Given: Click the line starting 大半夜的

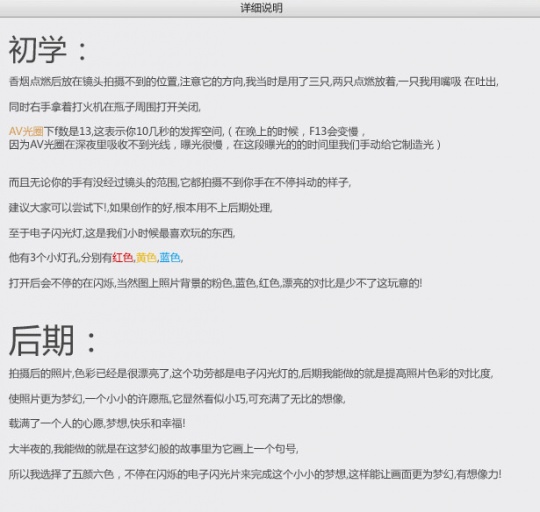Looking at the screenshot, I should (154, 449).
